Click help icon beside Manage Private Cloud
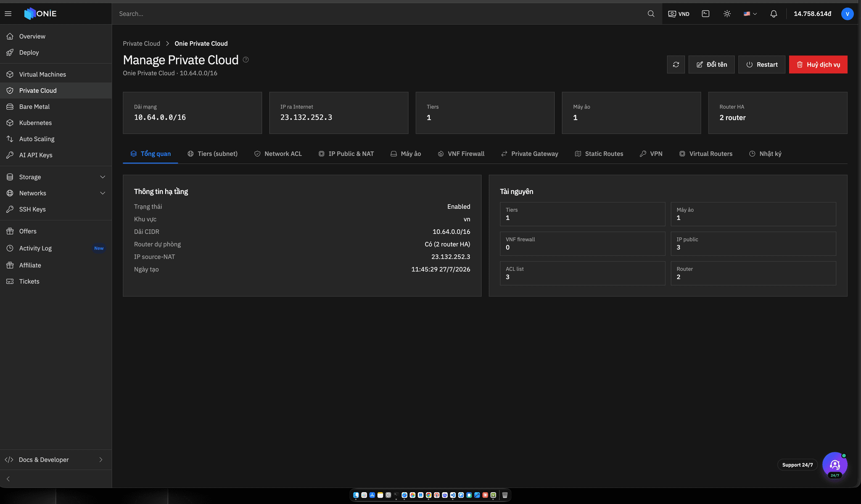The width and height of the screenshot is (861, 504). [x=246, y=60]
